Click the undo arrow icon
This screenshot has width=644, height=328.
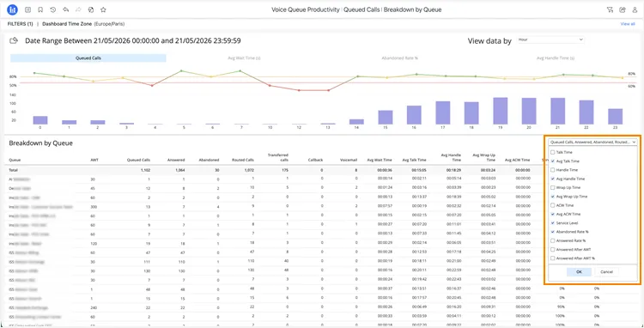66,9
